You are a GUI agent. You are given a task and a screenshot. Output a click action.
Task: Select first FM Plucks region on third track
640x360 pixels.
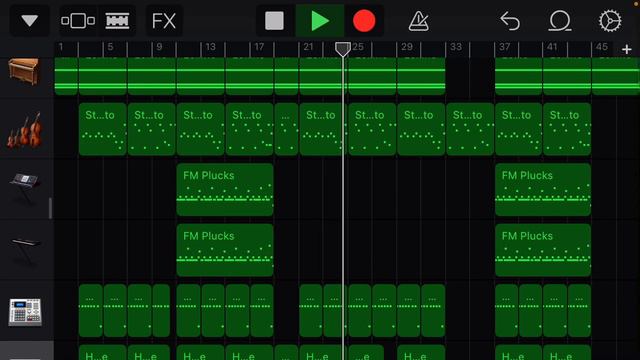coord(225,189)
